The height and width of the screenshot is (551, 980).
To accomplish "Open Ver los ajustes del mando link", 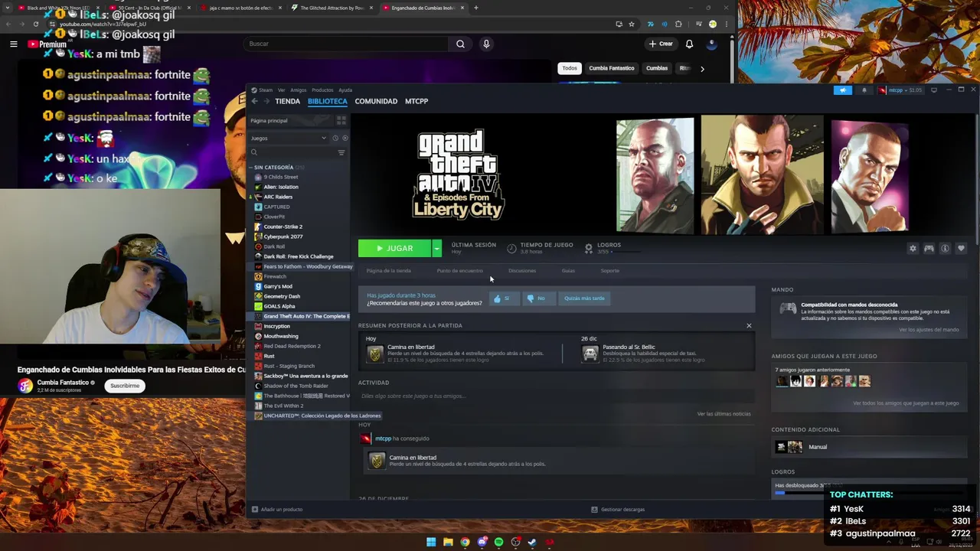I will [929, 330].
